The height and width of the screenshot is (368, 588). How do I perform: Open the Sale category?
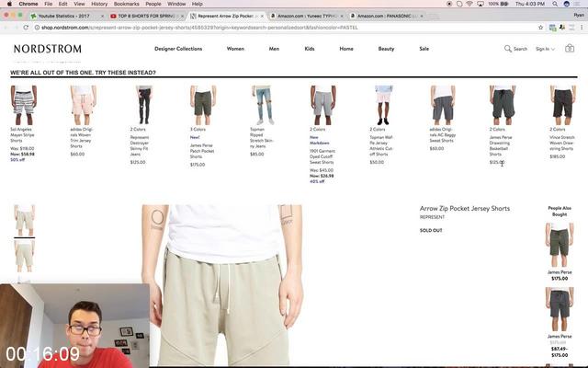click(424, 49)
